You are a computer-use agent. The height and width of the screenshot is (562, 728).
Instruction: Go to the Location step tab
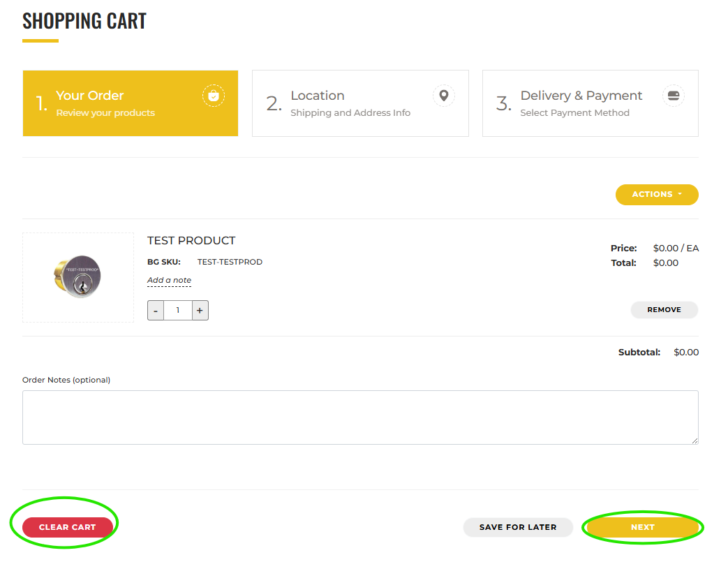pyautogui.click(x=360, y=103)
